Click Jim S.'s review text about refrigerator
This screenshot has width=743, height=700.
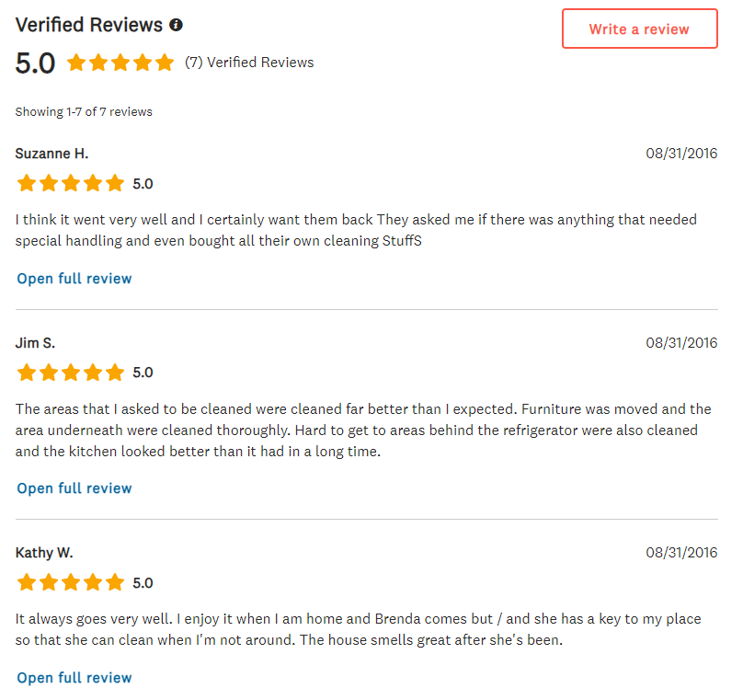(363, 430)
